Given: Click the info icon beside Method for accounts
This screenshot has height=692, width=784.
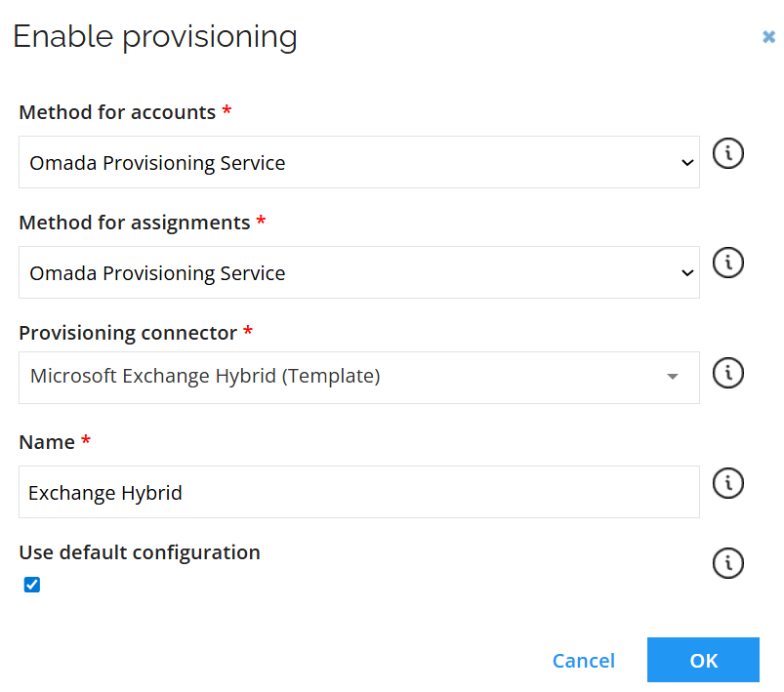Looking at the screenshot, I should point(727,153).
